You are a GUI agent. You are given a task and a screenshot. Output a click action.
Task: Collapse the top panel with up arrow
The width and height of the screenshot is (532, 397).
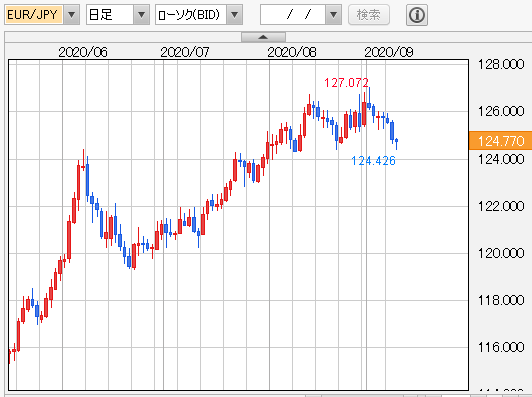(x=263, y=37)
